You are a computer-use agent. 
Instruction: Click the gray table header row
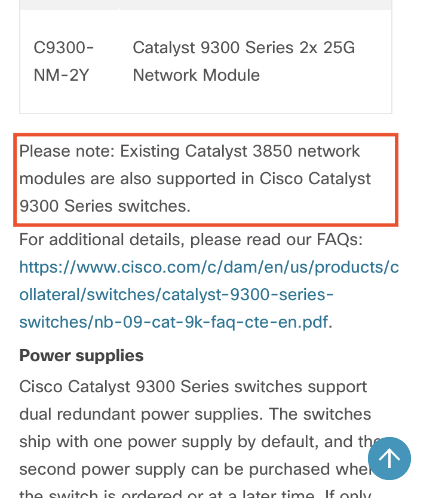pos(205,5)
